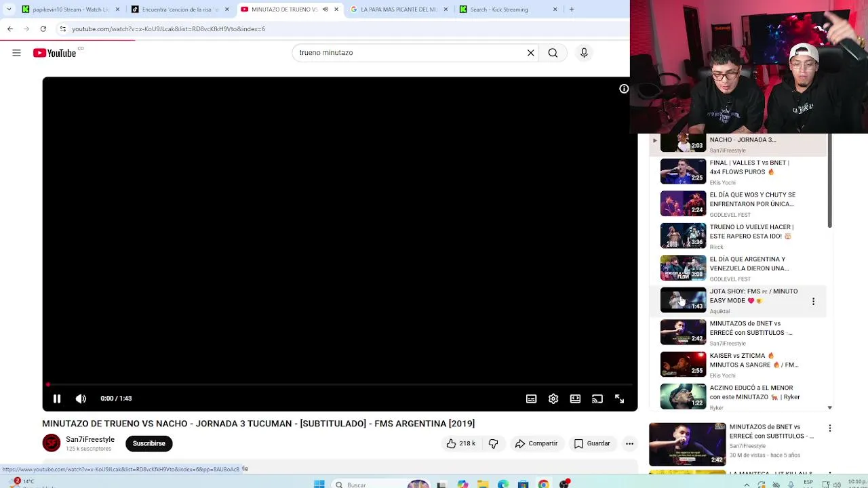Play EL DÍA QUE ARGENTINA Y VENEZUELA video
Viewport: 868px width, 488px height.
(737, 268)
